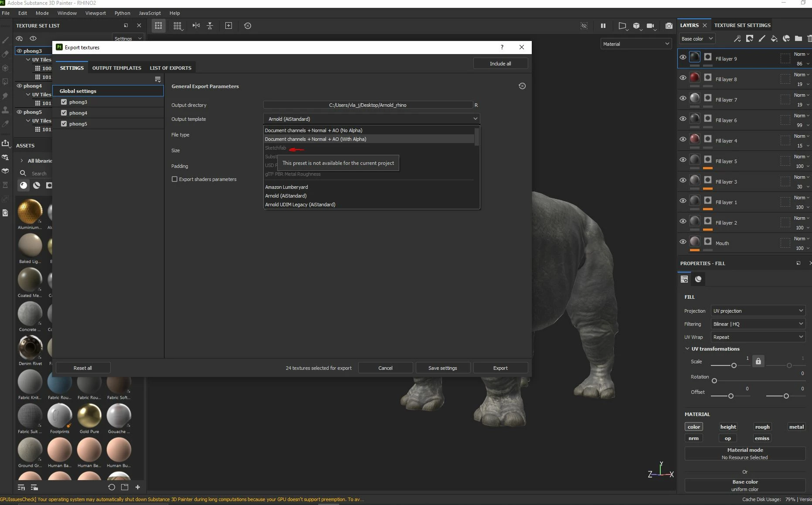
Task: Open the Output template dropdown
Action: click(371, 119)
